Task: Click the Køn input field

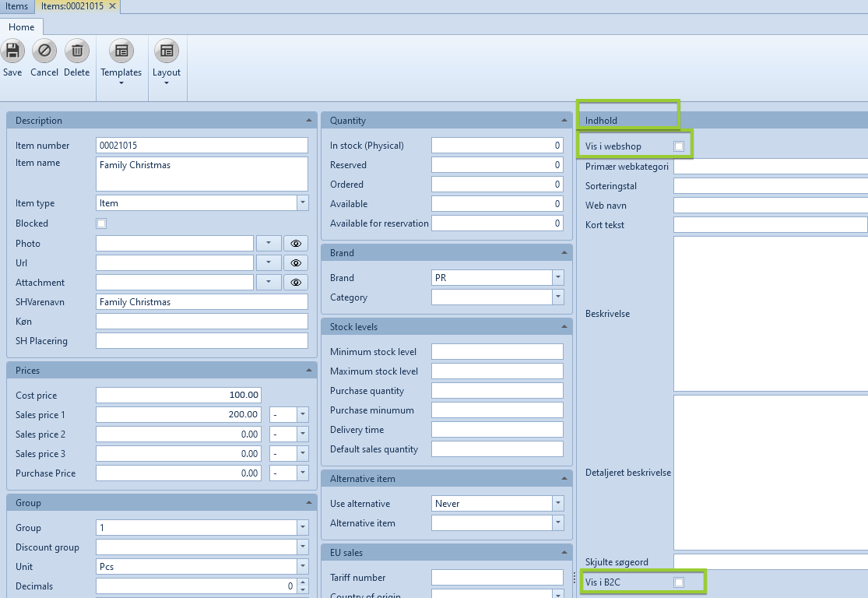Action: coord(202,321)
